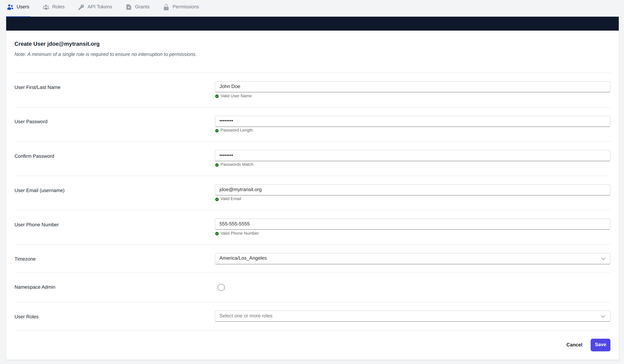Click the green checkmark beside Password Length
Image resolution: width=624 pixels, height=364 pixels.
[x=217, y=131]
